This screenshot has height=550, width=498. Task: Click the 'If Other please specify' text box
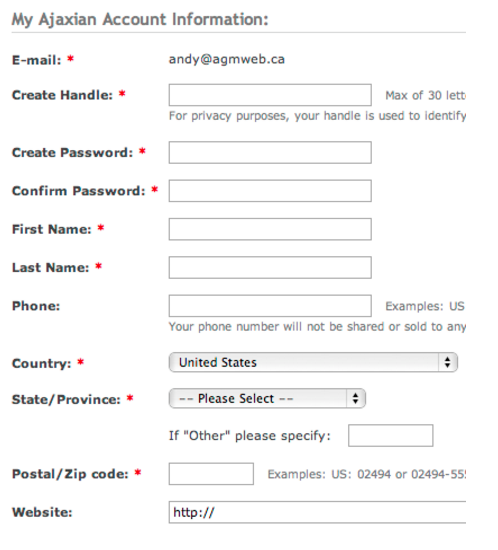point(391,436)
